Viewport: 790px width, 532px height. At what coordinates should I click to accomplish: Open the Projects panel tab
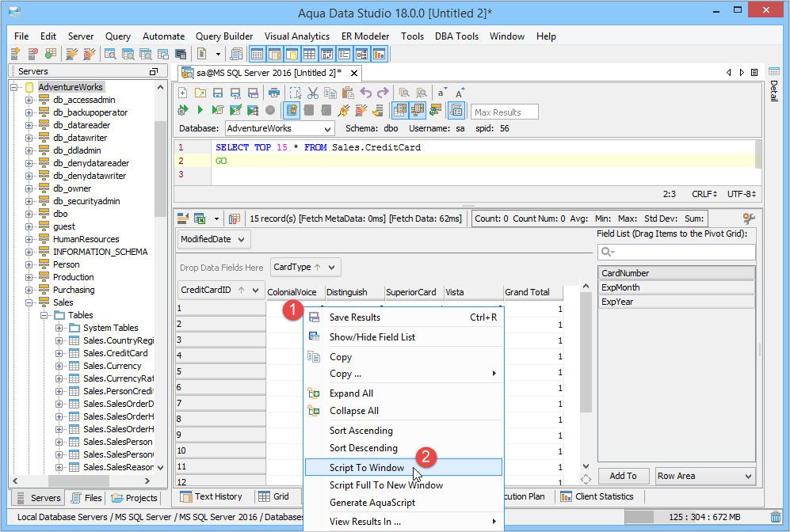pyautogui.click(x=135, y=498)
